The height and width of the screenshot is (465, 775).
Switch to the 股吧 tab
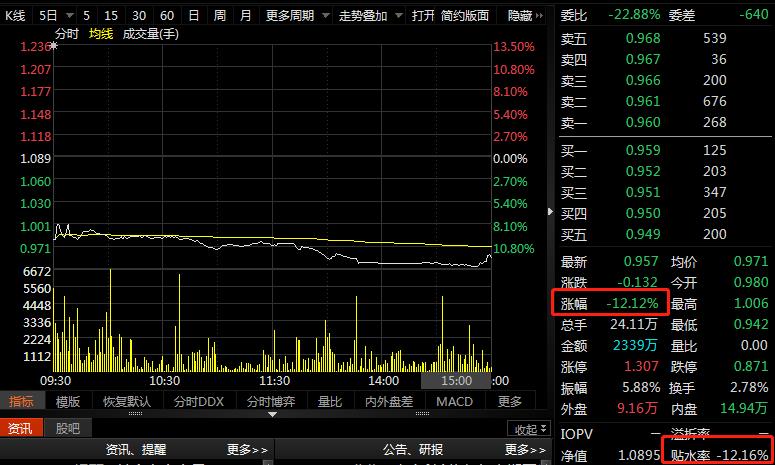point(68,428)
